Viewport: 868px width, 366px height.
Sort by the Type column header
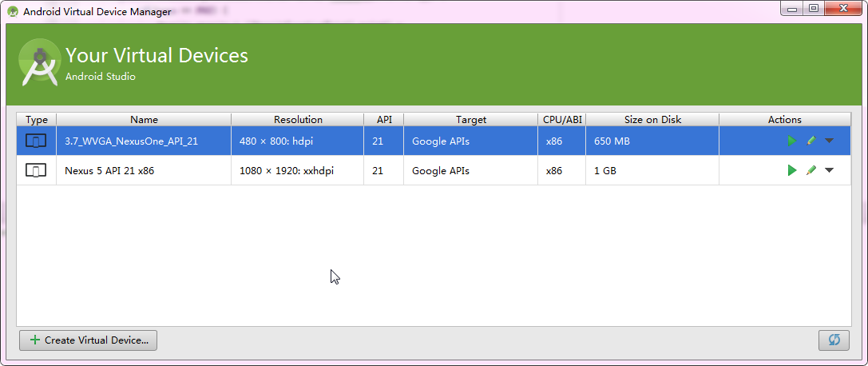point(37,120)
